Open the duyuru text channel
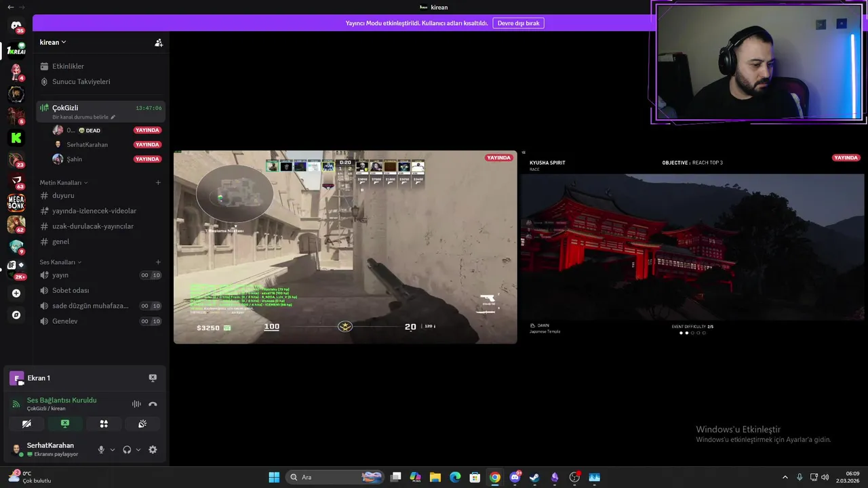 (x=100, y=195)
